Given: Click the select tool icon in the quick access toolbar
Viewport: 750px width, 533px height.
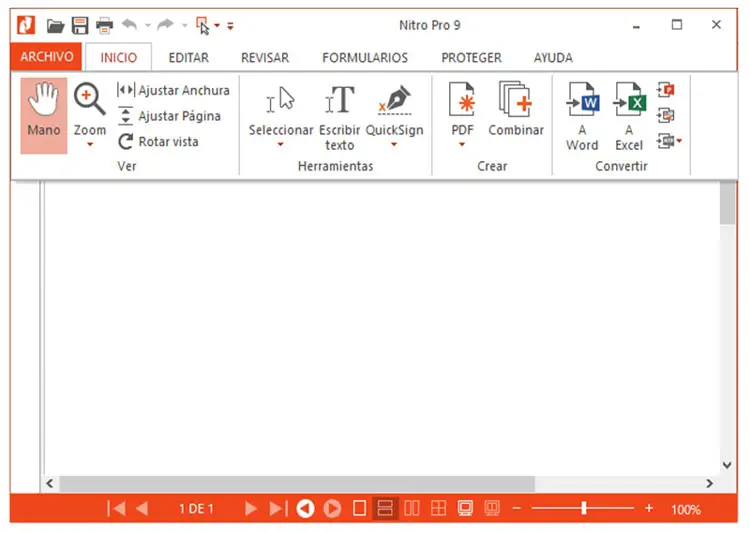Looking at the screenshot, I should (203, 25).
